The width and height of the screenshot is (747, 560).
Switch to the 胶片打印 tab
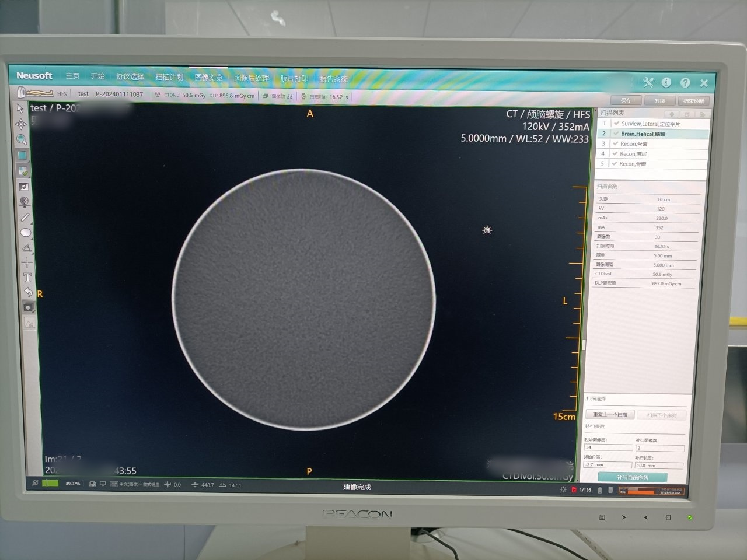click(294, 78)
